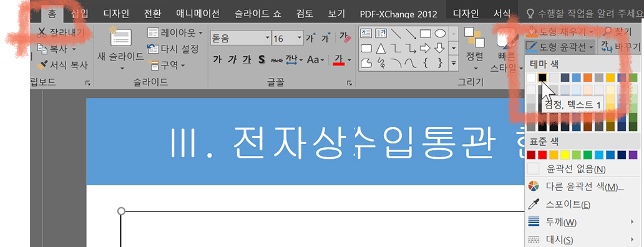Expand the full shapes gallery
Viewport: 644px width, 247px height.
(454, 64)
